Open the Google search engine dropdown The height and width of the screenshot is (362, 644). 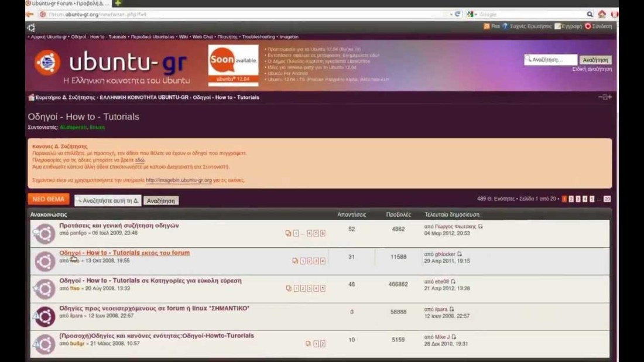pos(472,14)
